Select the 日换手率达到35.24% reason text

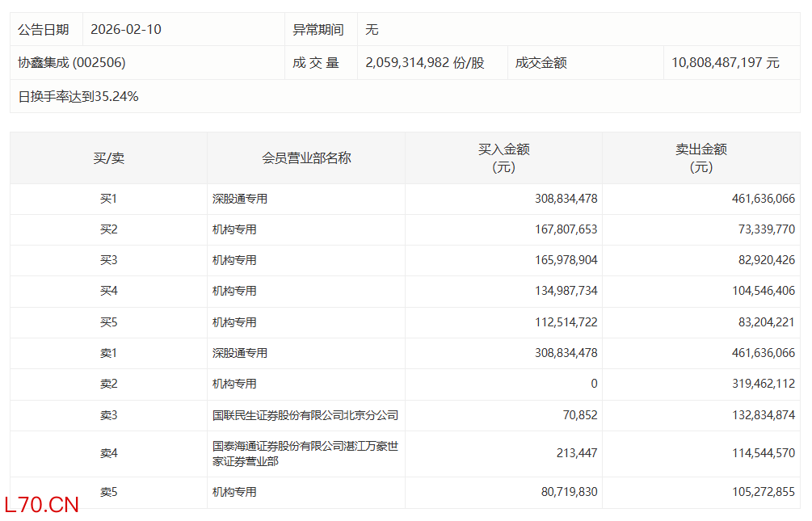point(78,96)
